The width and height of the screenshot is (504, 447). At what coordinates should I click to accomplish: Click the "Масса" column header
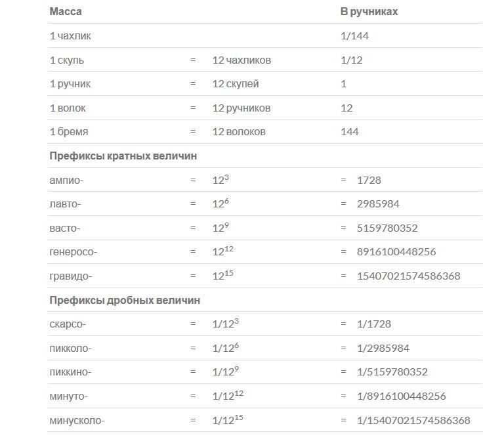tap(66, 12)
